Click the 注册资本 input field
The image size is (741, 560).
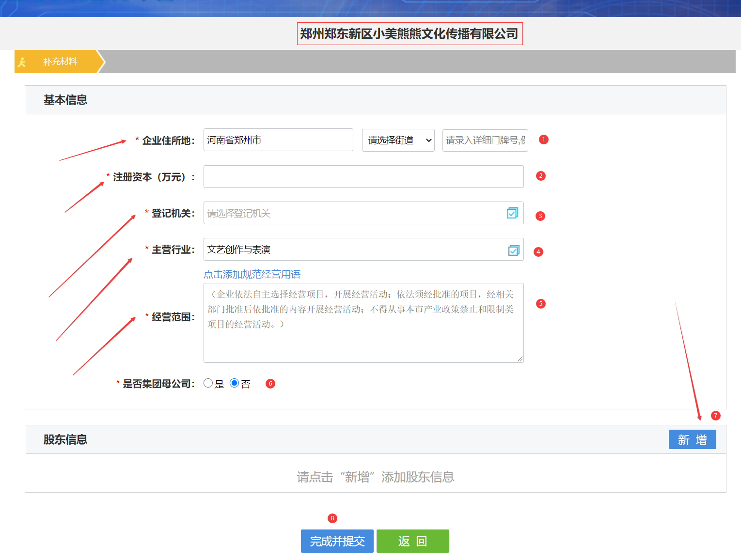click(x=363, y=176)
